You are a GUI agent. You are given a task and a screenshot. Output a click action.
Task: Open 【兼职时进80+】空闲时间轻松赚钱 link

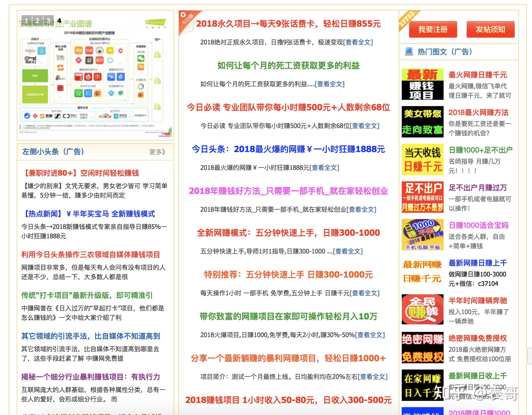coord(80,173)
